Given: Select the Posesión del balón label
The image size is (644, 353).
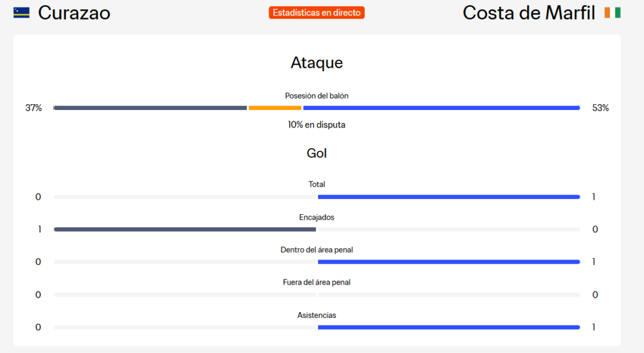Looking at the screenshot, I should [x=317, y=96].
